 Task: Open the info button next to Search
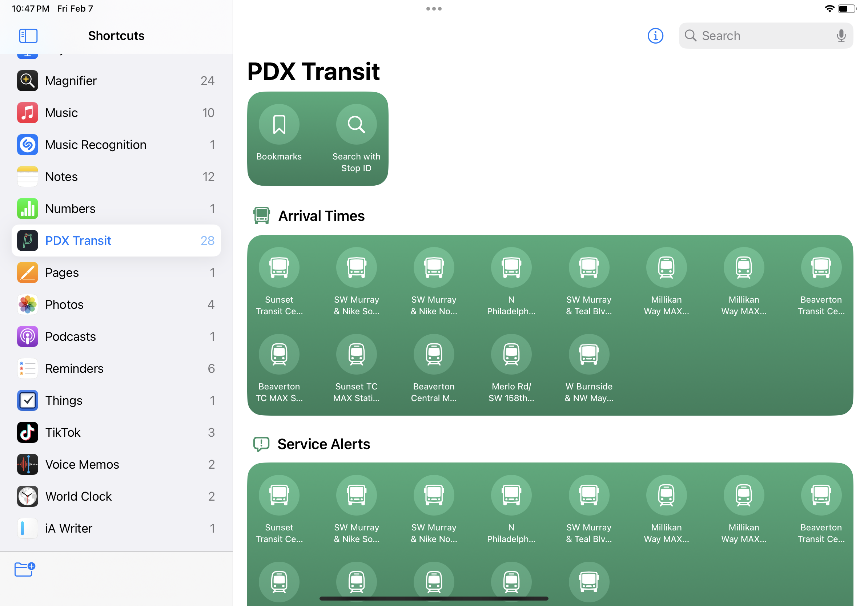(x=655, y=36)
